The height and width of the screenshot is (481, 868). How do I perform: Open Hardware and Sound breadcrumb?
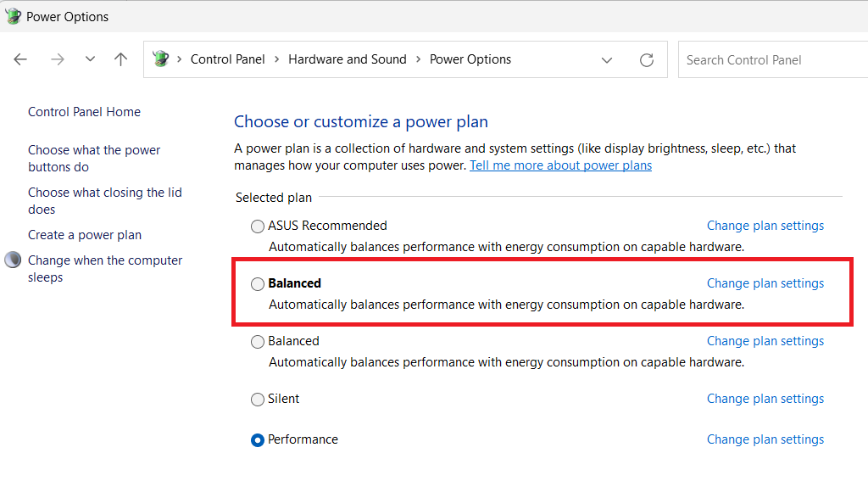click(348, 59)
